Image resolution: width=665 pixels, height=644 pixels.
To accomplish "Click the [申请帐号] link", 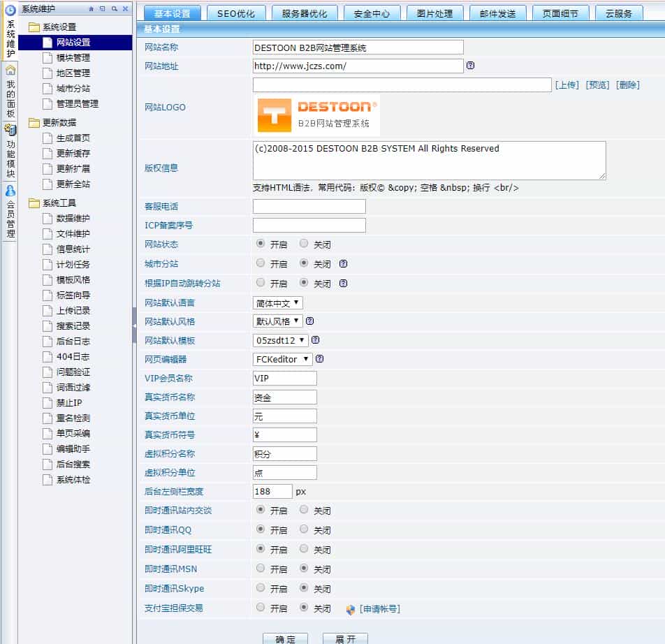I will [x=380, y=609].
